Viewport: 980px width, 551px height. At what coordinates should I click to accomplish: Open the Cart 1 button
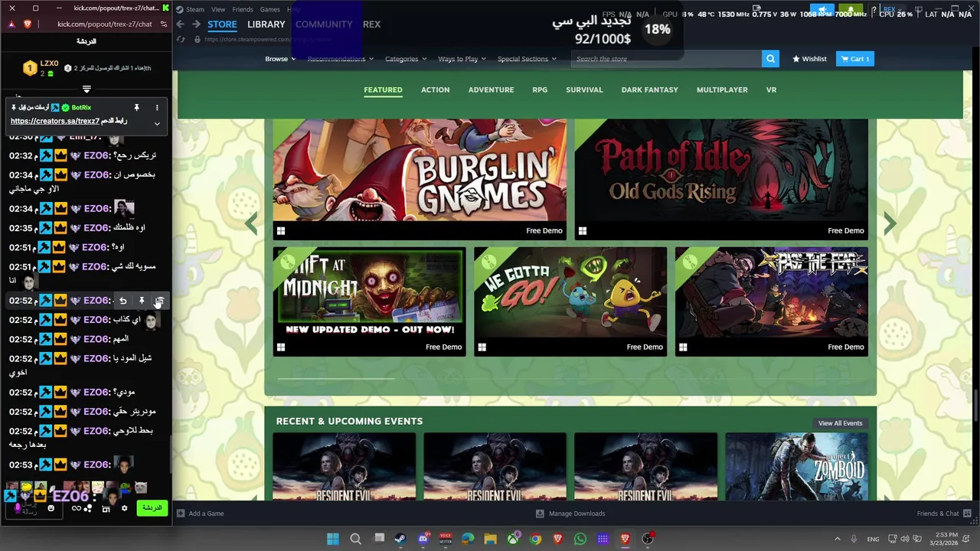(854, 59)
